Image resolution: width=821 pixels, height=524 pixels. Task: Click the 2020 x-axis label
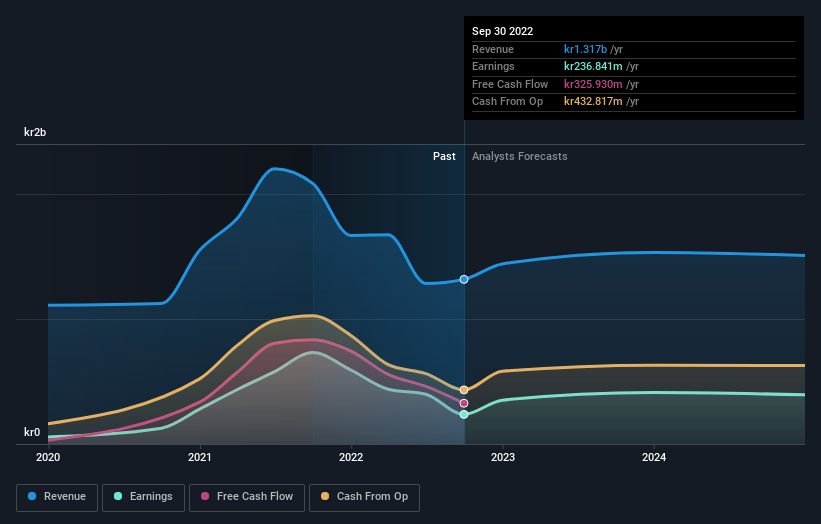click(48, 458)
